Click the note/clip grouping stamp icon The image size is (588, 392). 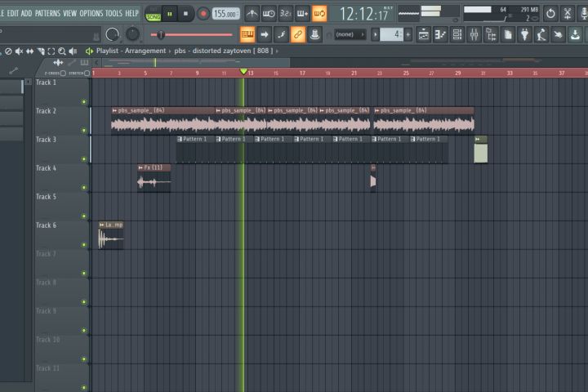[314, 34]
